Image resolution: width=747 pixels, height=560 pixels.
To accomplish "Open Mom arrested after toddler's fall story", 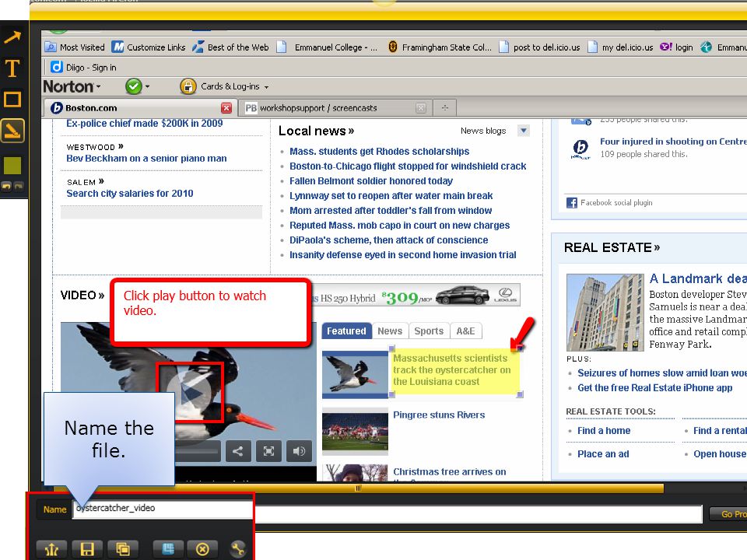I will 391,211.
